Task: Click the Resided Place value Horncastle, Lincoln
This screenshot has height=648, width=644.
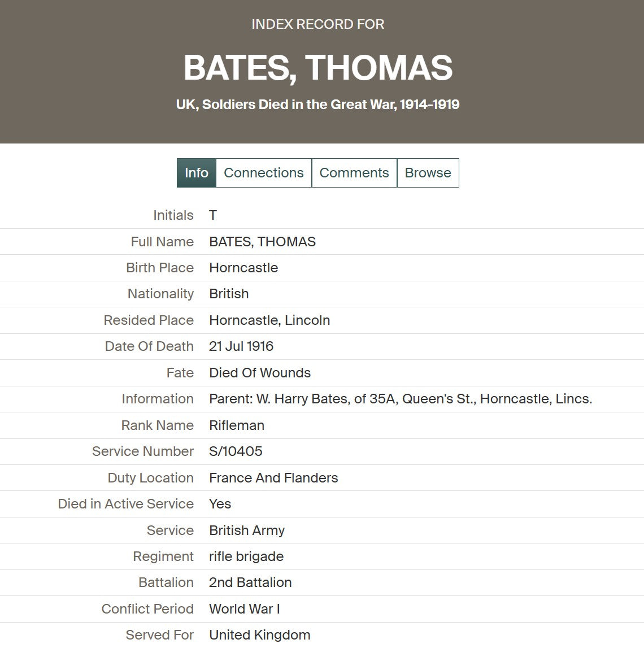Action: pyautogui.click(x=269, y=320)
